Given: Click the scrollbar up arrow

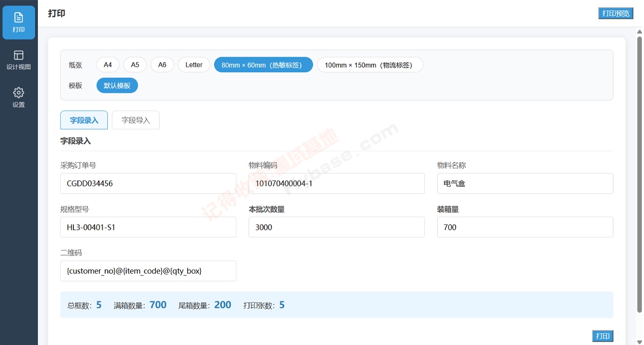Looking at the screenshot, I should 640,32.
